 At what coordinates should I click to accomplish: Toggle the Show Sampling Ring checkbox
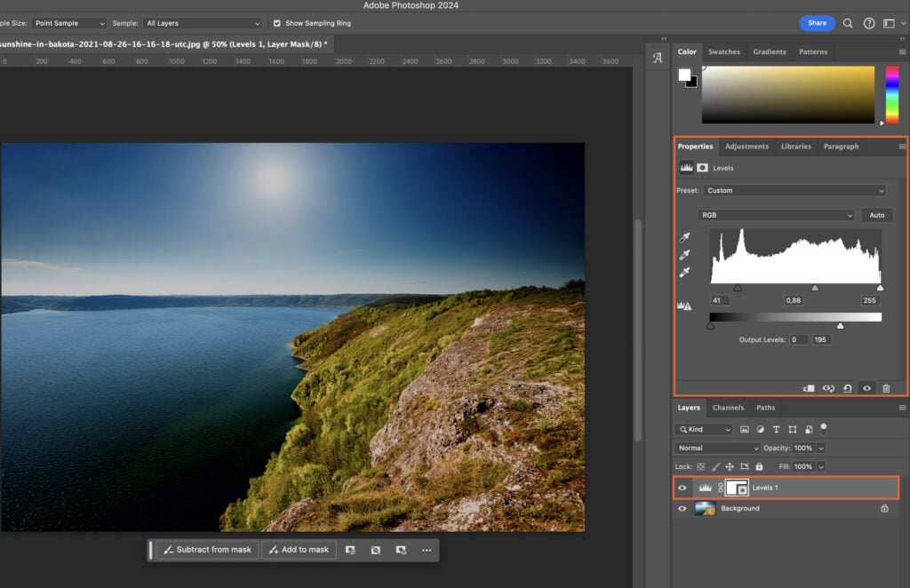[276, 23]
